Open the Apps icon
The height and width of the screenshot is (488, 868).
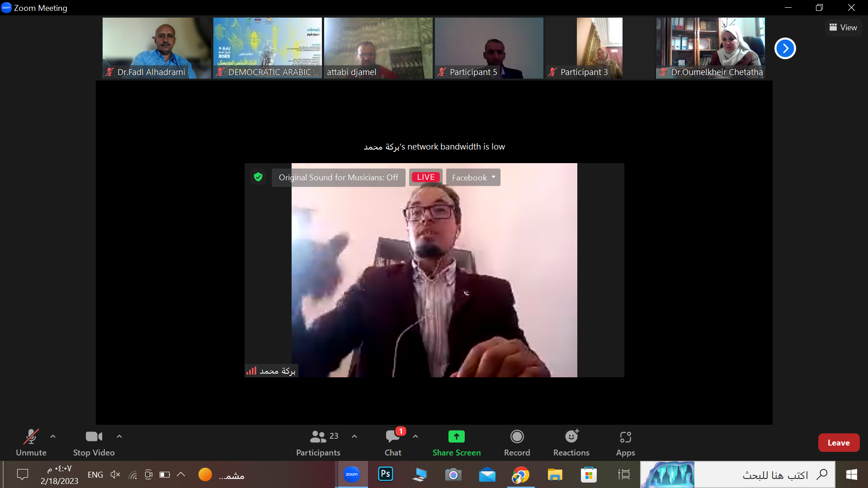pos(625,437)
